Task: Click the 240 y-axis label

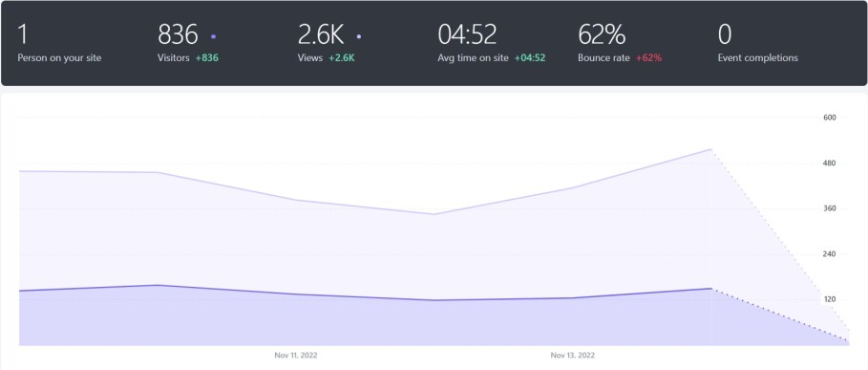Action: [x=829, y=254]
